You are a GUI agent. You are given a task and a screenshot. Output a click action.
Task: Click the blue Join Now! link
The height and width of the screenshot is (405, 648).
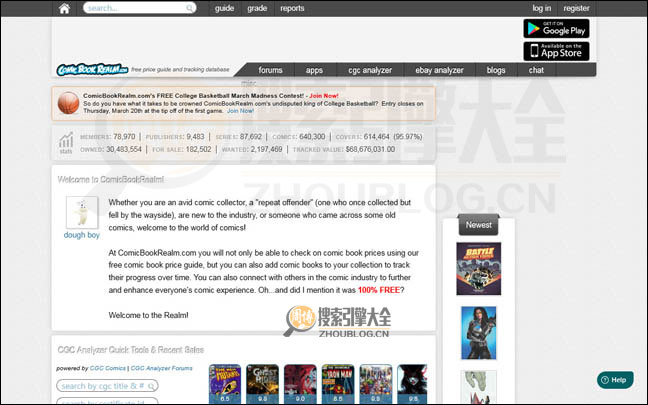[x=240, y=111]
